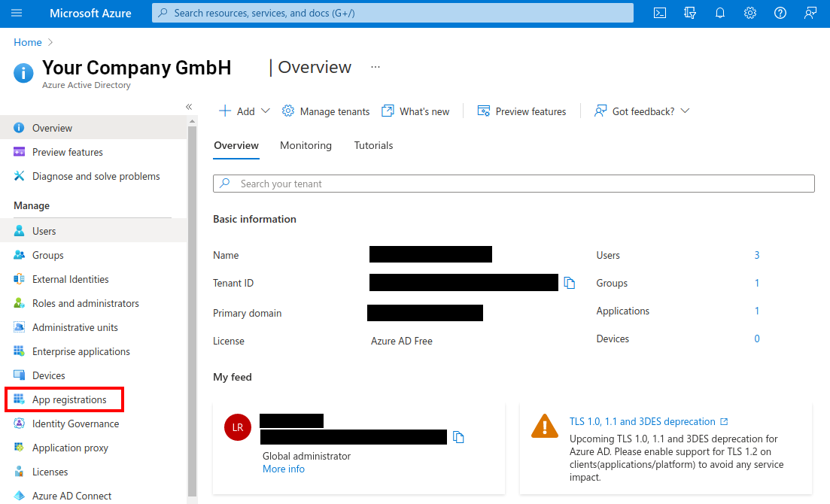Open the More info link
Image resolution: width=830 pixels, height=504 pixels.
pyautogui.click(x=284, y=469)
